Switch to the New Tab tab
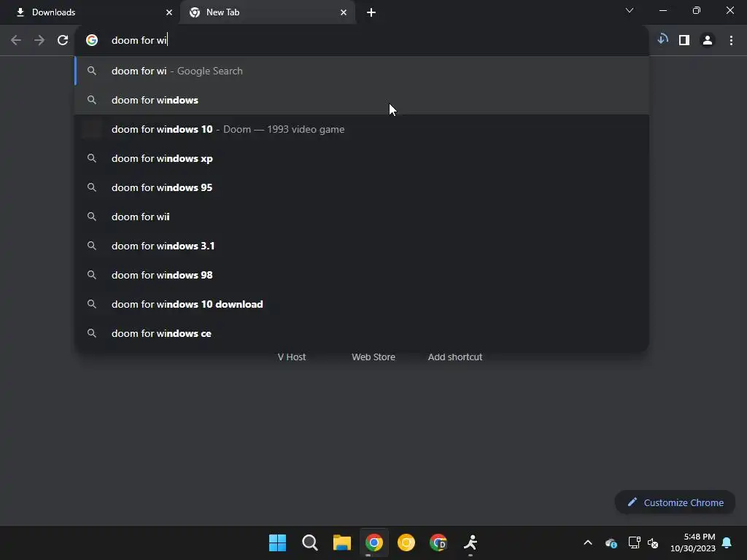This screenshot has height=560, width=747. click(268, 12)
